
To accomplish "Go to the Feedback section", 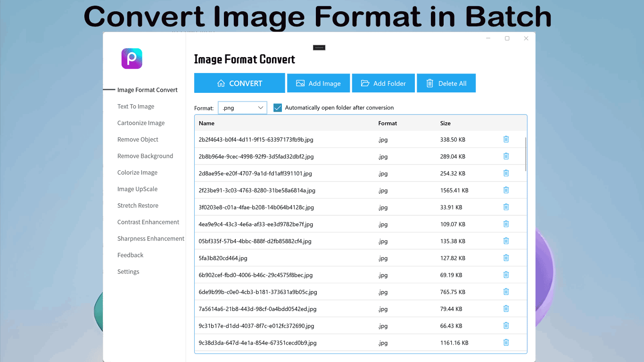I will tap(130, 255).
